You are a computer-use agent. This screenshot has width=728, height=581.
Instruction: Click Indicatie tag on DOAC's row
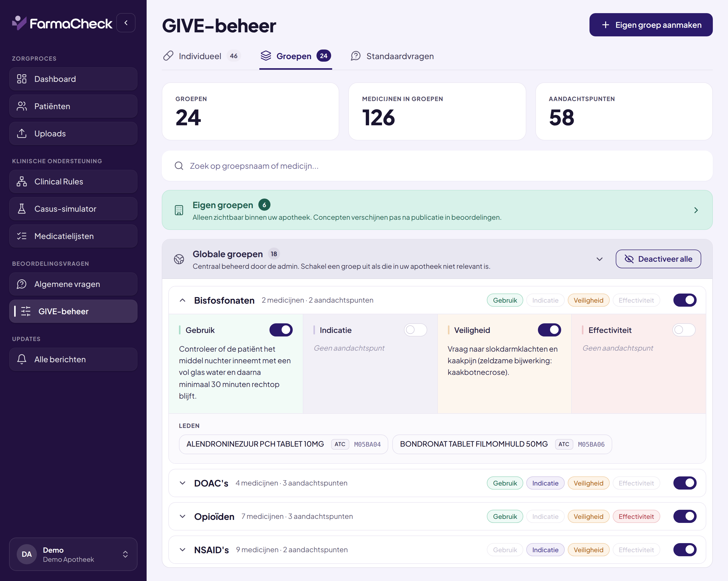(x=545, y=483)
